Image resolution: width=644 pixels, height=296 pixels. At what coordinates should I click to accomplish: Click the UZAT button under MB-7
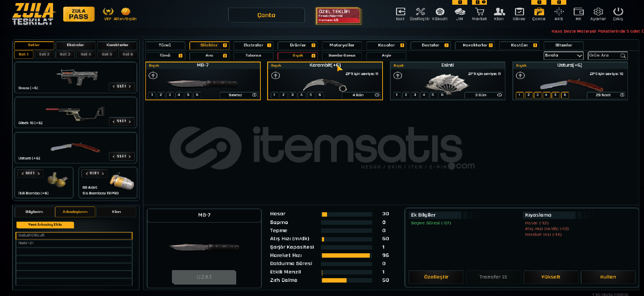coord(204,277)
